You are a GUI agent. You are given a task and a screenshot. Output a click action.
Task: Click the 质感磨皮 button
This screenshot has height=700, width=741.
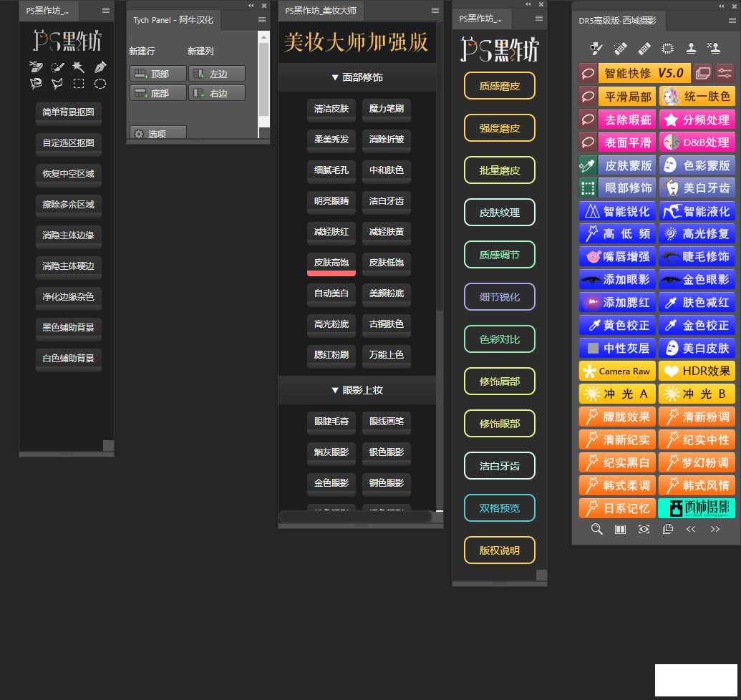[499, 86]
